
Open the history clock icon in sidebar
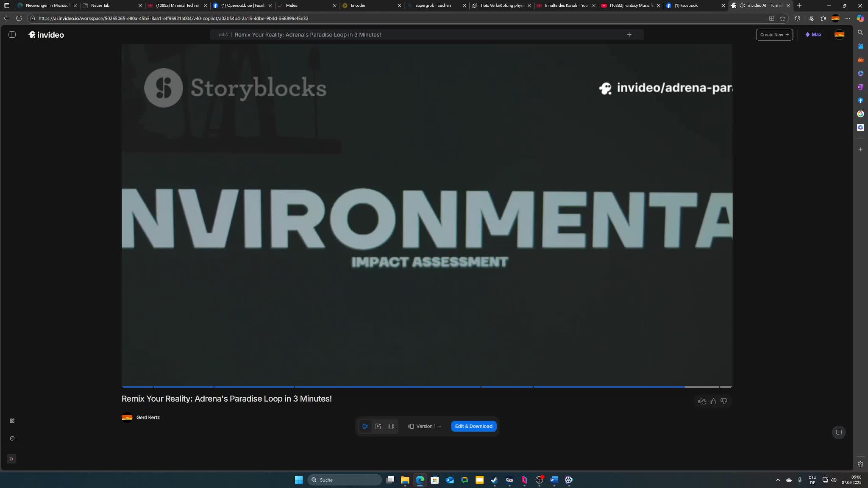pos(12,438)
